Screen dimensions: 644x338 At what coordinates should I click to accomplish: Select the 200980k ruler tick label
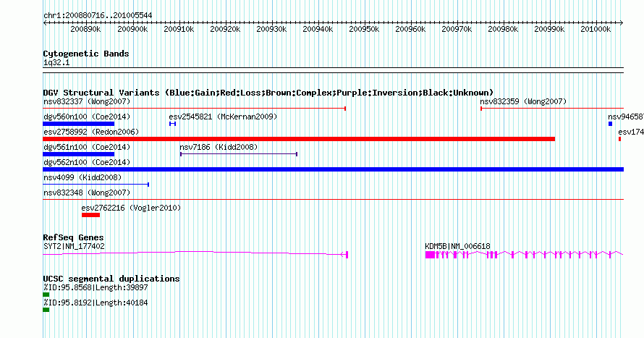503,30
